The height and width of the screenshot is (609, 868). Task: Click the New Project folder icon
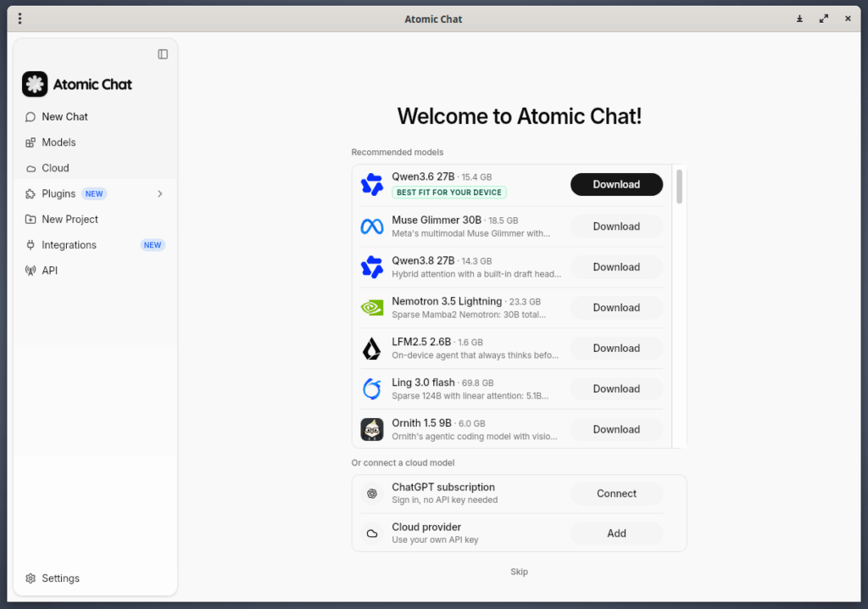pos(31,220)
